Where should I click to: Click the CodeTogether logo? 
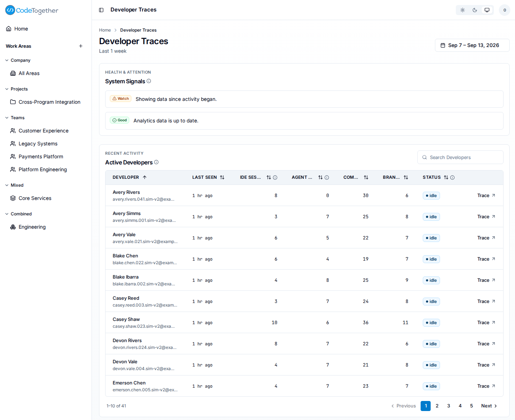click(32, 10)
